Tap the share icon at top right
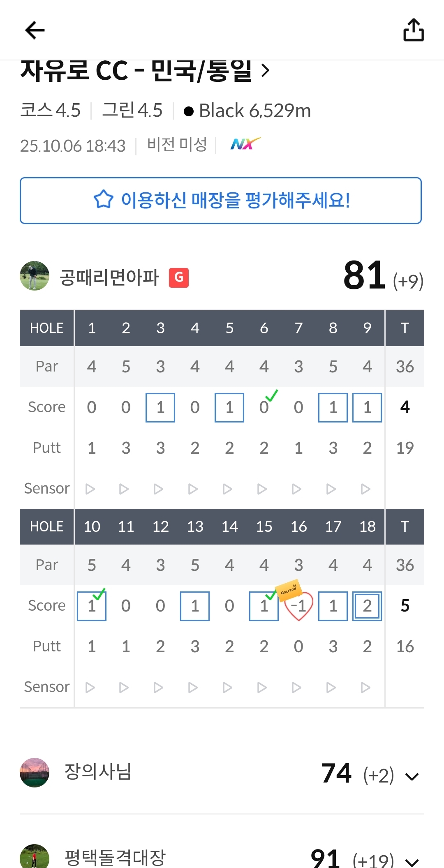 (413, 30)
